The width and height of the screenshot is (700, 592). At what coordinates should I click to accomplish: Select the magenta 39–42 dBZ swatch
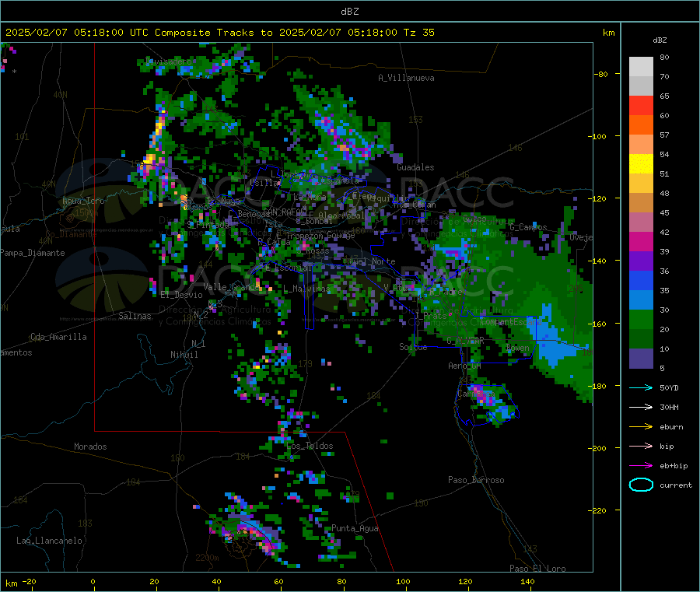641,241
